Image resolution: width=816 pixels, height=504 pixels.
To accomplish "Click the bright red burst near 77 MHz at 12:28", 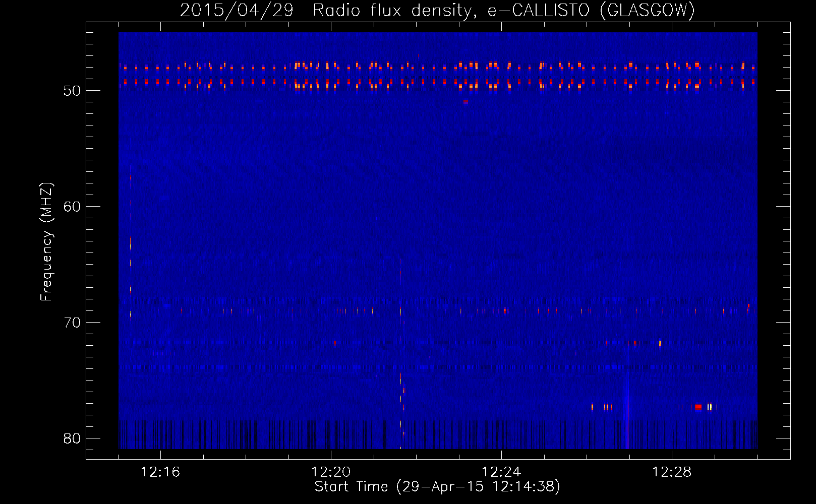I will point(698,407).
